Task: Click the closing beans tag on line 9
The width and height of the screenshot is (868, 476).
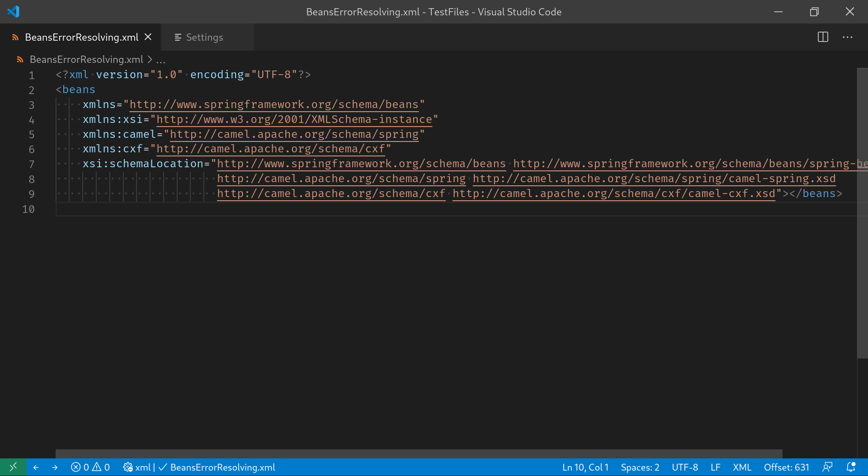Action: pos(819,193)
